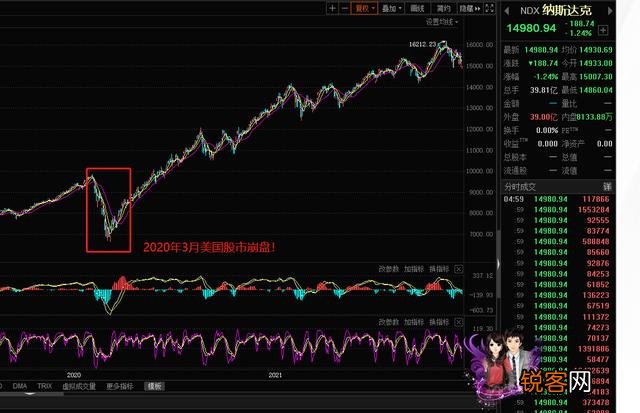Zoom out chart with the minus icon
This screenshot has width=640, height=413.
(344, 8)
